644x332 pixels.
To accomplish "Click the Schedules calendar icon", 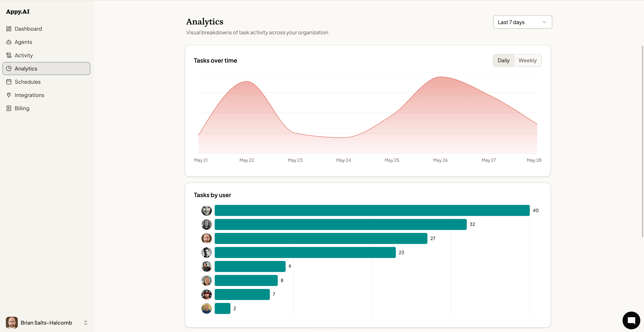I will [x=9, y=82].
